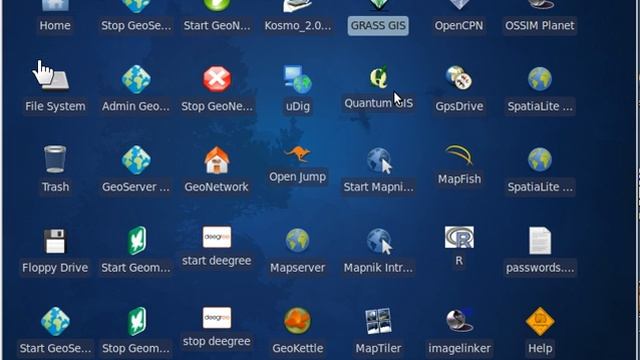Launch the GeoKettle icon
Viewport: 640px width, 360px height.
tap(298, 321)
